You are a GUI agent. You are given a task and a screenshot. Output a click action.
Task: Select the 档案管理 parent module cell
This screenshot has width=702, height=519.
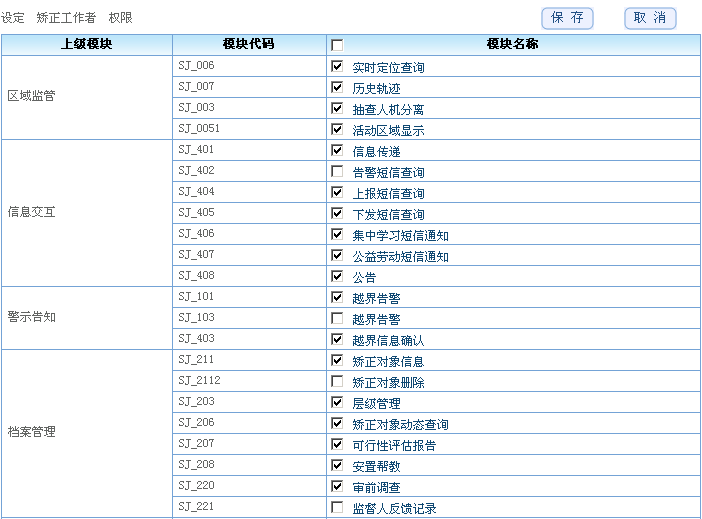[x=31, y=432]
